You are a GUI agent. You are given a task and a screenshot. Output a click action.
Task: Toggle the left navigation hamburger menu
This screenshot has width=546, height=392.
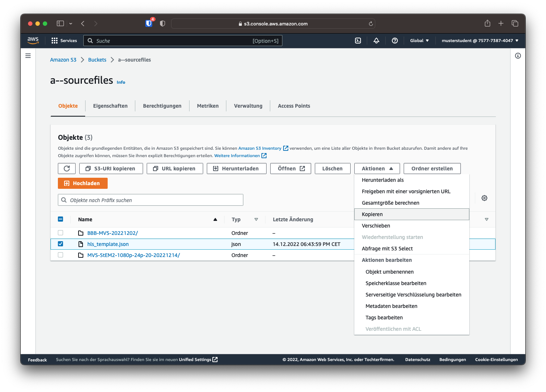(28, 56)
